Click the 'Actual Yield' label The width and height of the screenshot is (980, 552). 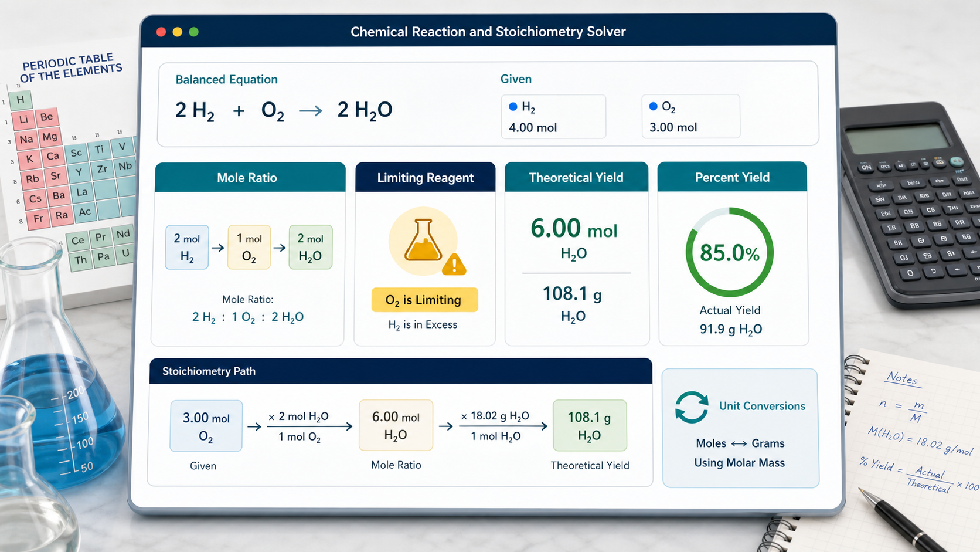click(730, 310)
